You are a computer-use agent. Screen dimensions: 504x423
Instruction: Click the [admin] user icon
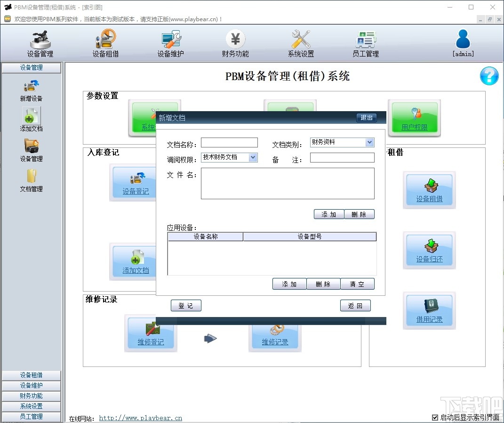click(463, 43)
